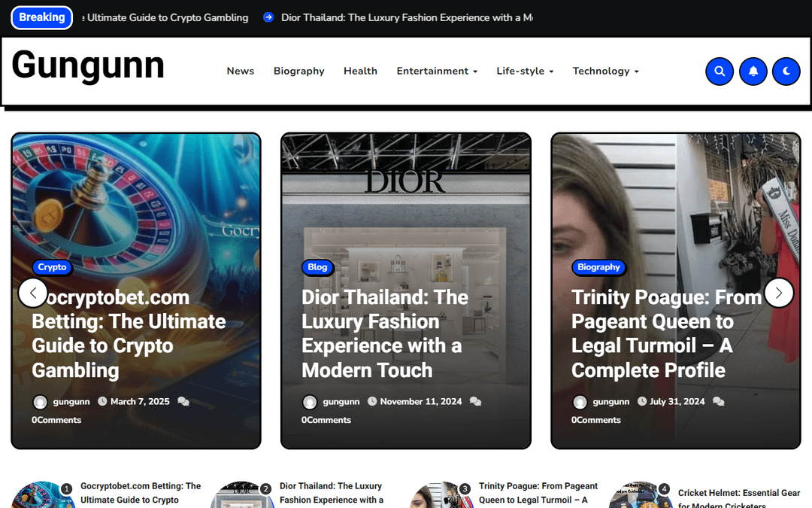Click author avatar on the Trinity Poague card
The height and width of the screenshot is (508, 812).
click(x=580, y=402)
